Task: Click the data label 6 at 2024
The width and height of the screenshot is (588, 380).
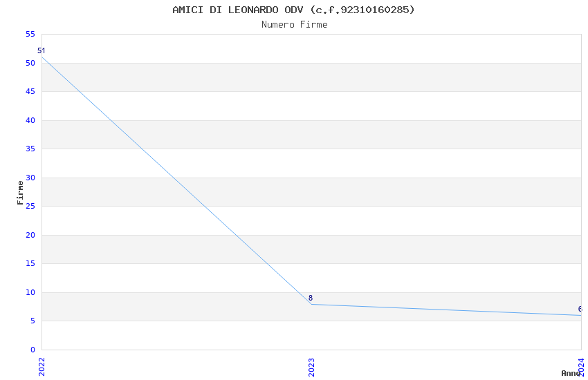Action: point(580,309)
